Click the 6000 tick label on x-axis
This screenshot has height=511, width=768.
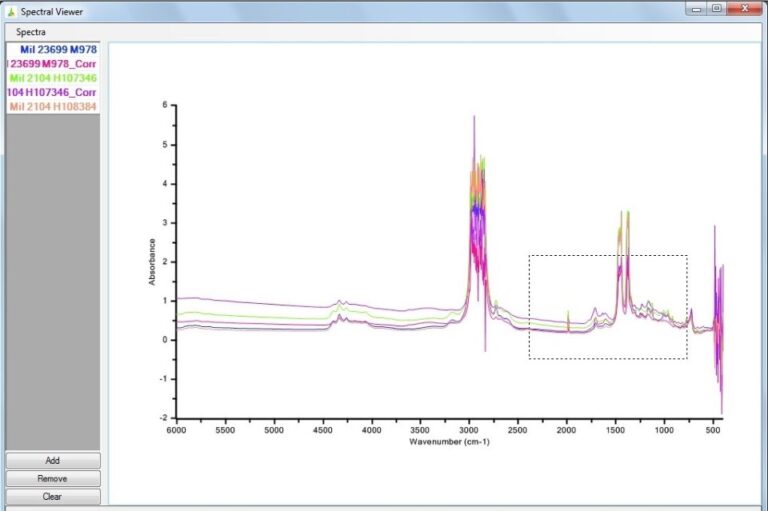176,430
